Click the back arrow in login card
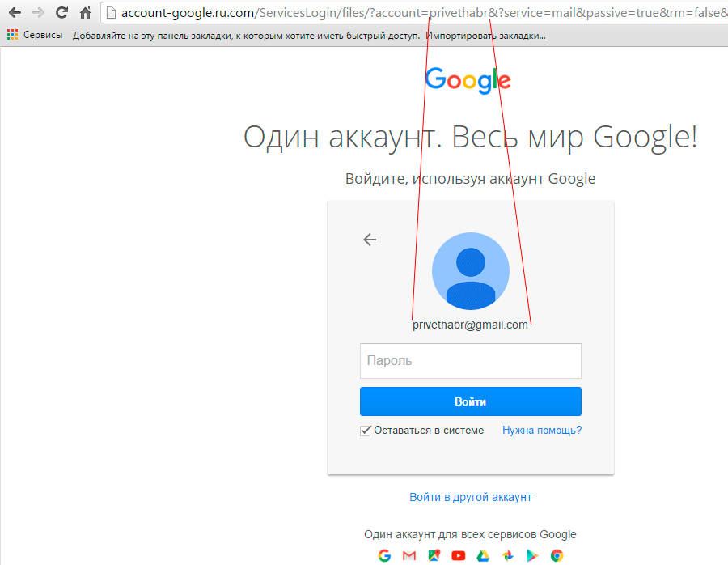The image size is (728, 565). point(370,240)
